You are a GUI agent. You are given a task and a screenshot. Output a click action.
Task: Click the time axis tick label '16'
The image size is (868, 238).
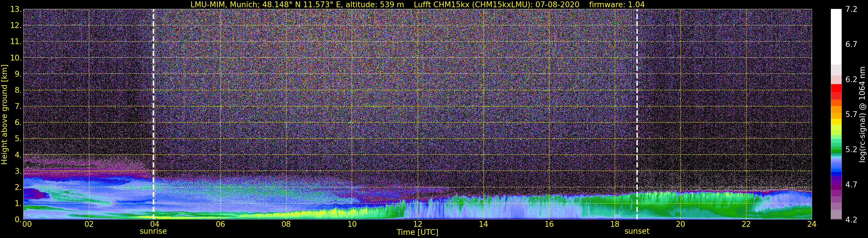(549, 224)
